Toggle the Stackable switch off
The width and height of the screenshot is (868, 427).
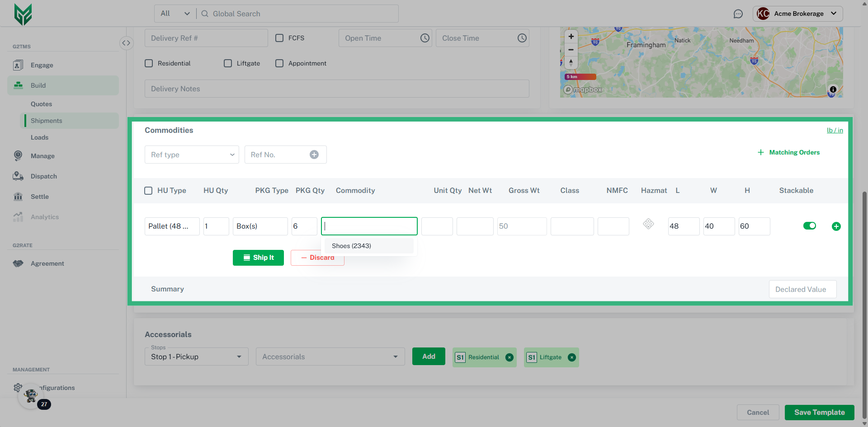[809, 226]
